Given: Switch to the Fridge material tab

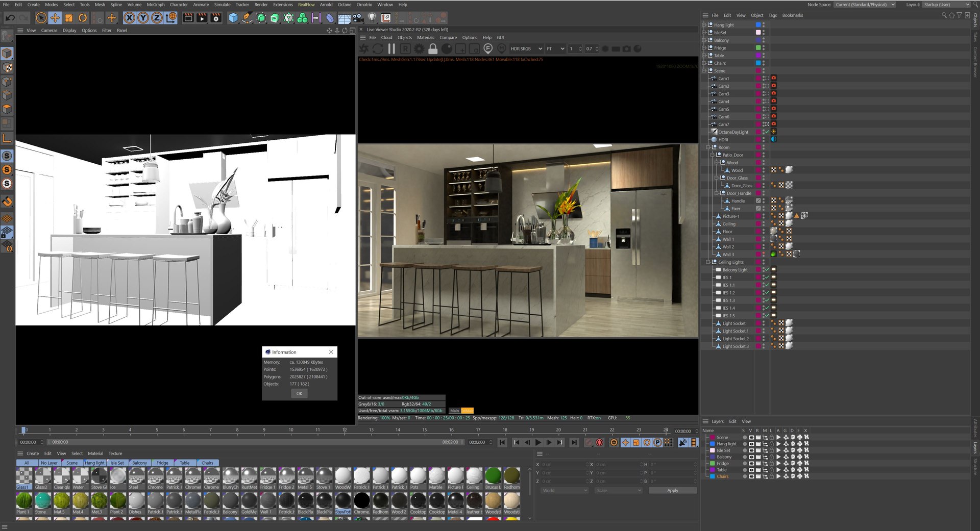Looking at the screenshot, I should click(162, 463).
